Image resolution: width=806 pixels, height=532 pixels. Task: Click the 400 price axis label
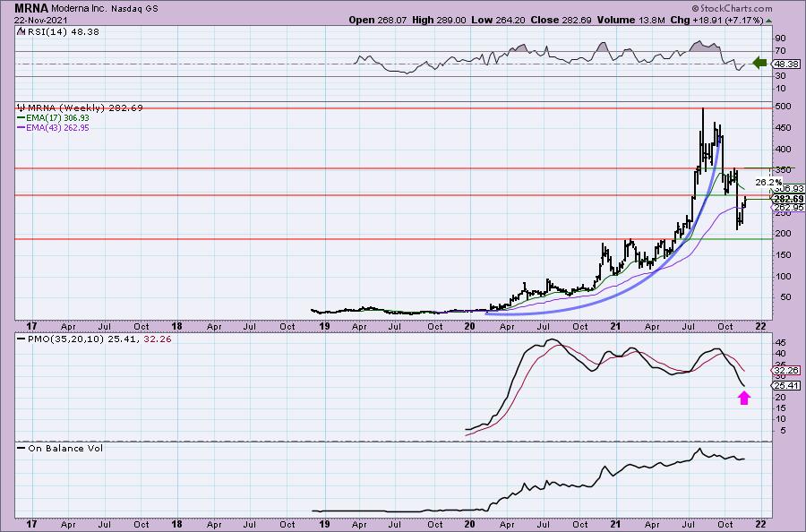(784, 149)
